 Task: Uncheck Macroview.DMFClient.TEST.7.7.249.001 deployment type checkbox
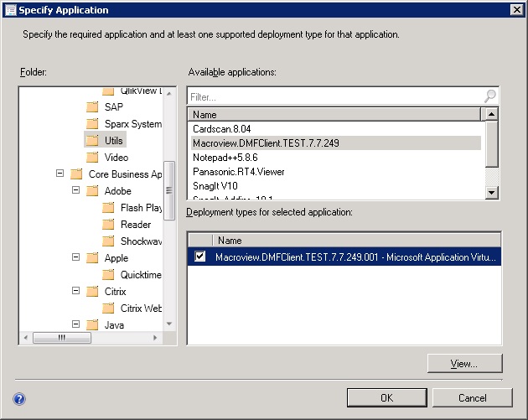[x=199, y=257]
